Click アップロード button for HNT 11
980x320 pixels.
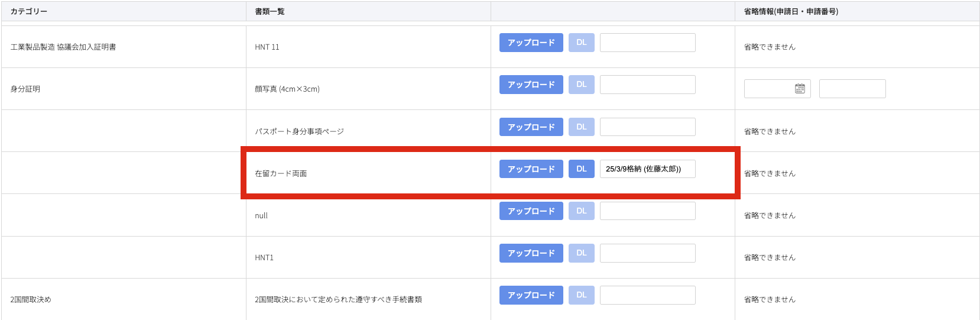531,43
